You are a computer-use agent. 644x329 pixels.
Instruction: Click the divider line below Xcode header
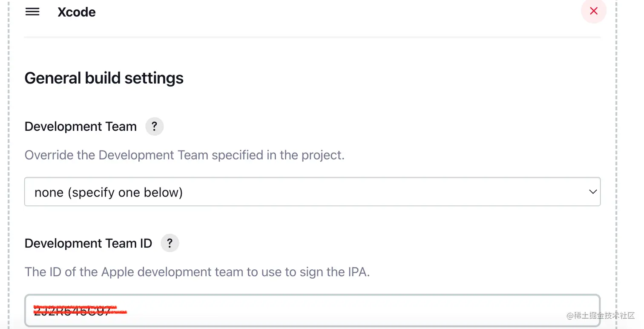(x=312, y=38)
